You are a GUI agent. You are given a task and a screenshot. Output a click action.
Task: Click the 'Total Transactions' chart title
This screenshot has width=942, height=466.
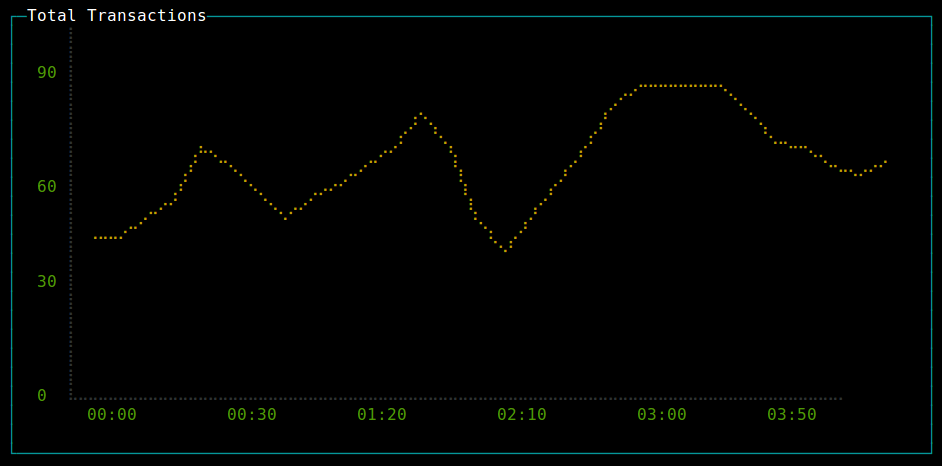click(x=117, y=16)
